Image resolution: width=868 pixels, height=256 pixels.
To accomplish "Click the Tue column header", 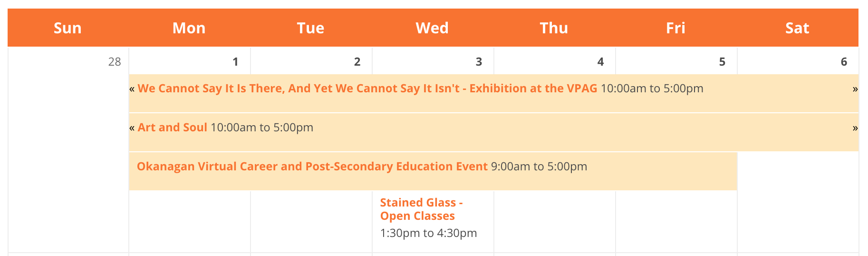I will click(x=311, y=28).
